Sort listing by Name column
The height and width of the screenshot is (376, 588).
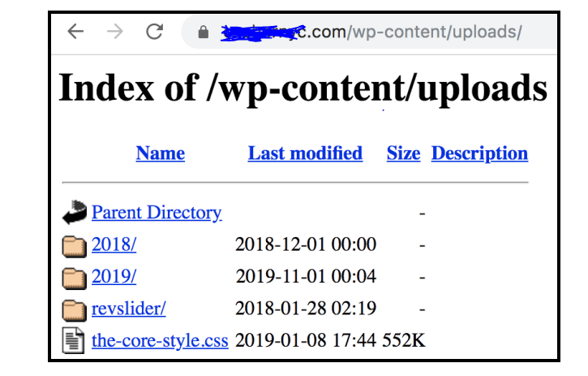tap(160, 153)
